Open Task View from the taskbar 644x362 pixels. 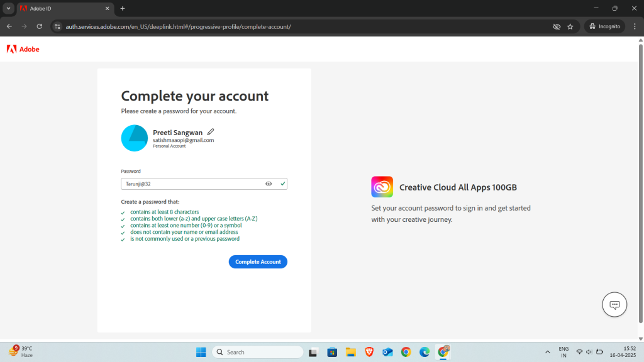[x=313, y=352]
